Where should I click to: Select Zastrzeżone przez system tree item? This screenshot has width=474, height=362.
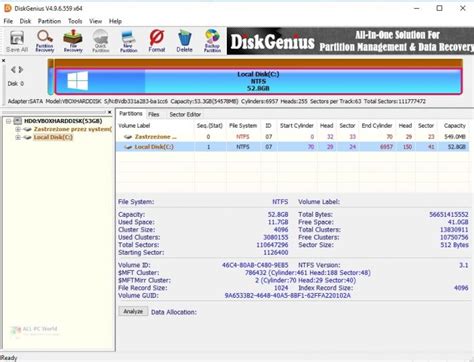(73, 129)
